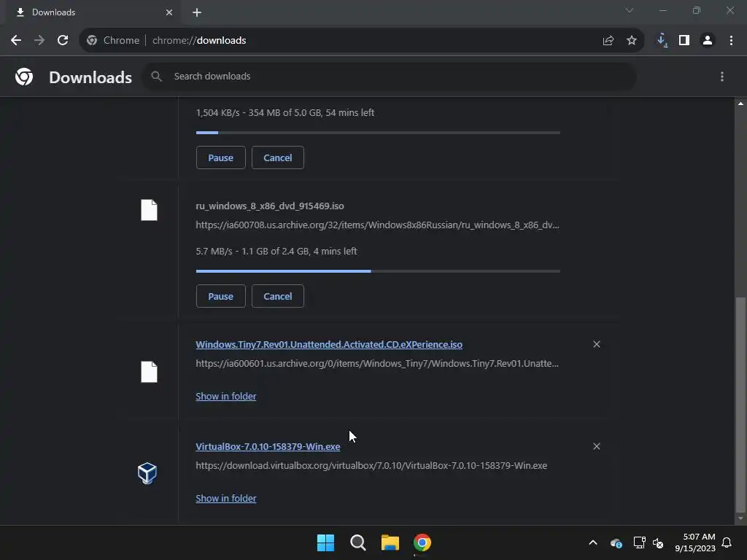The image size is (747, 560).
Task: Click the ia600601 archive.org Tiny7 source URL
Action: [377, 363]
